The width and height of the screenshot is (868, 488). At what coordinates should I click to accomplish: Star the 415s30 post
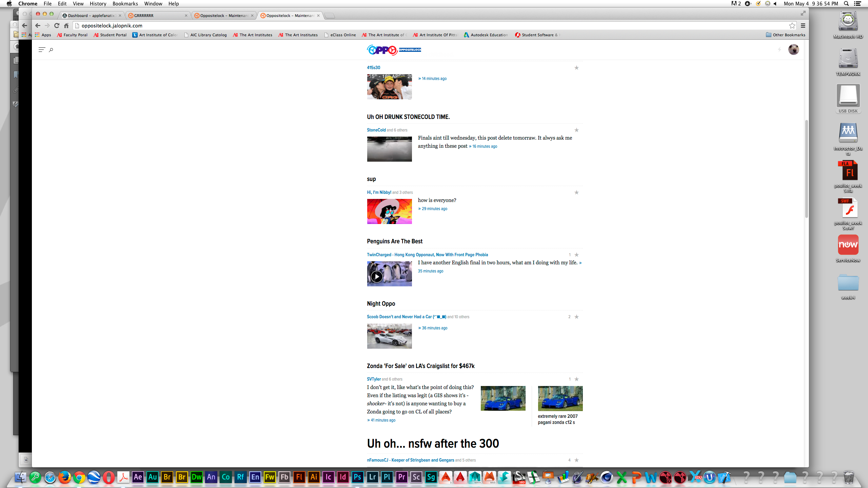click(x=576, y=68)
